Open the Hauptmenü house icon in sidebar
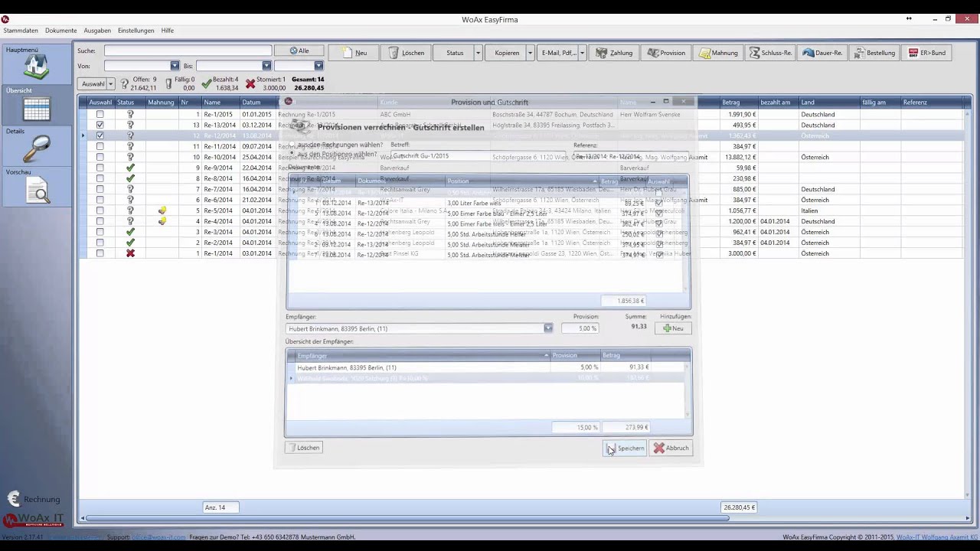This screenshot has width=980, height=551. coord(36,67)
